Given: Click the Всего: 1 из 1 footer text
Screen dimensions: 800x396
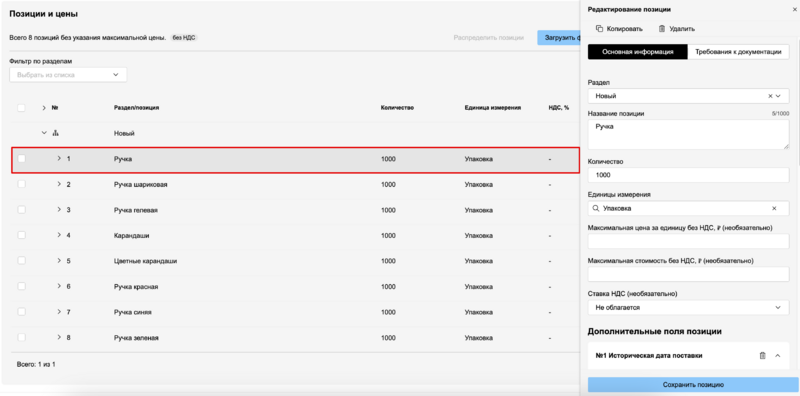Looking at the screenshot, I should (36, 364).
